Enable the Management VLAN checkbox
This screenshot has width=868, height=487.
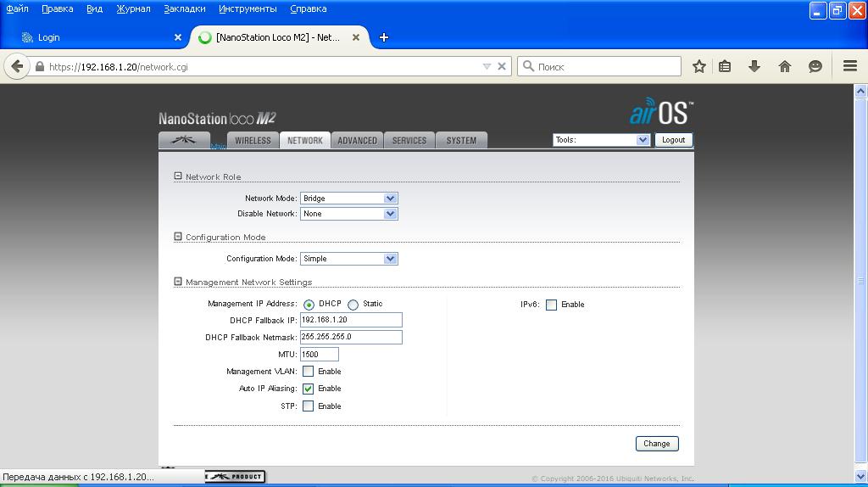(309, 372)
